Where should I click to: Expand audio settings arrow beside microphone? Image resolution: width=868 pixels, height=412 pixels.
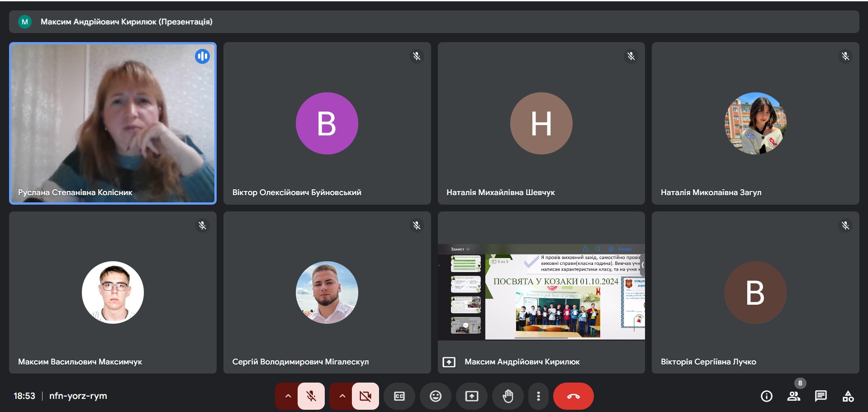pyautogui.click(x=288, y=396)
